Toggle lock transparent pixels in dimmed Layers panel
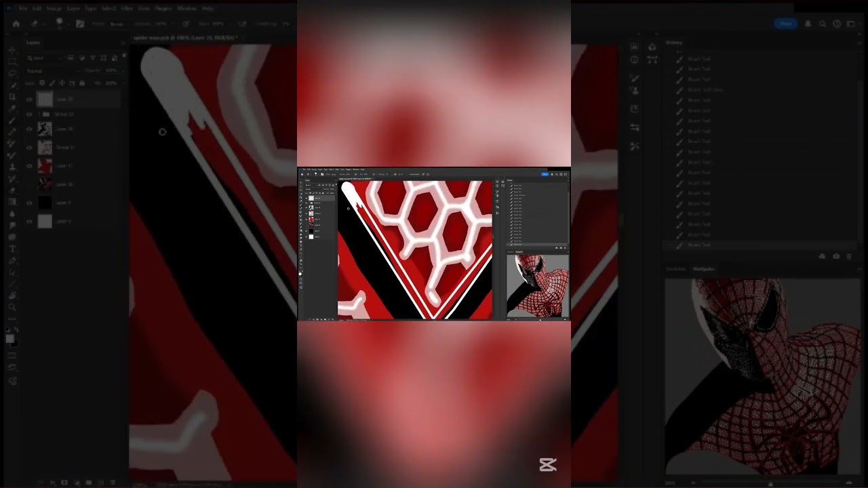868x488 pixels. (42, 83)
